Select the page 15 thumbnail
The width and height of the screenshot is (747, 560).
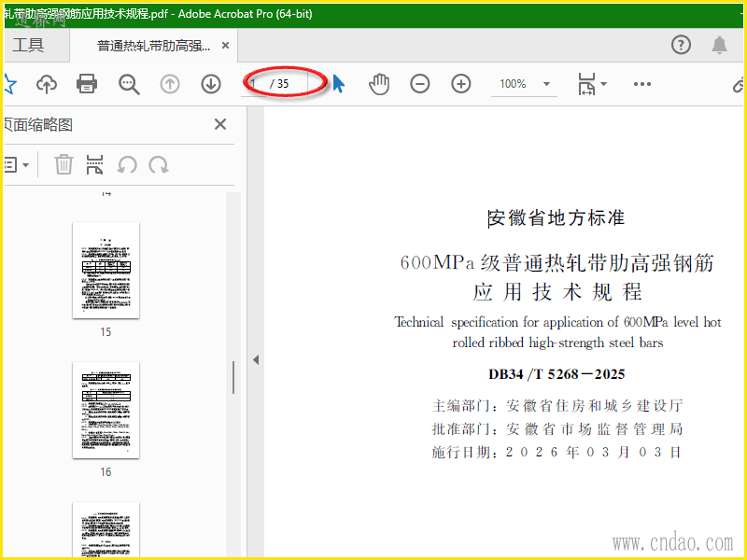click(106, 271)
